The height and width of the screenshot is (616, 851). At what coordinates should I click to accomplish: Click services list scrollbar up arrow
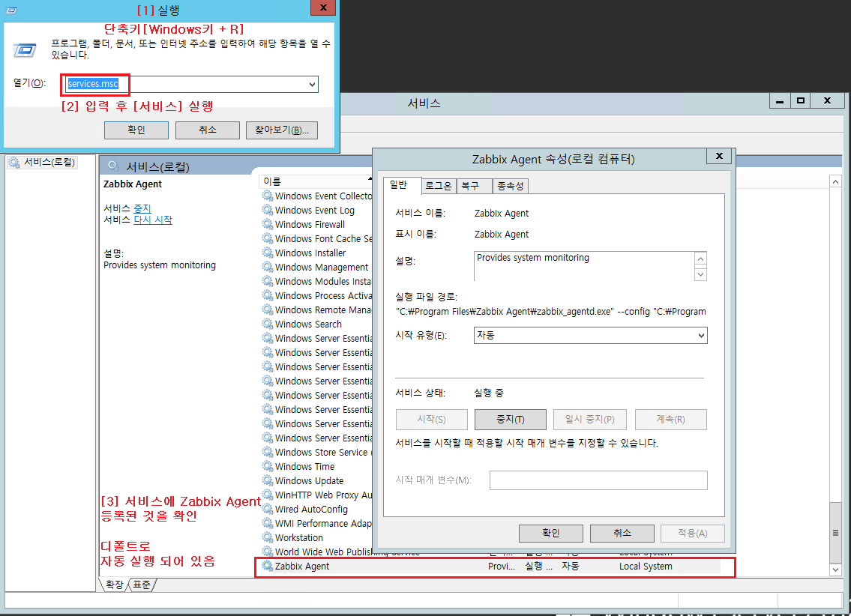(836, 181)
